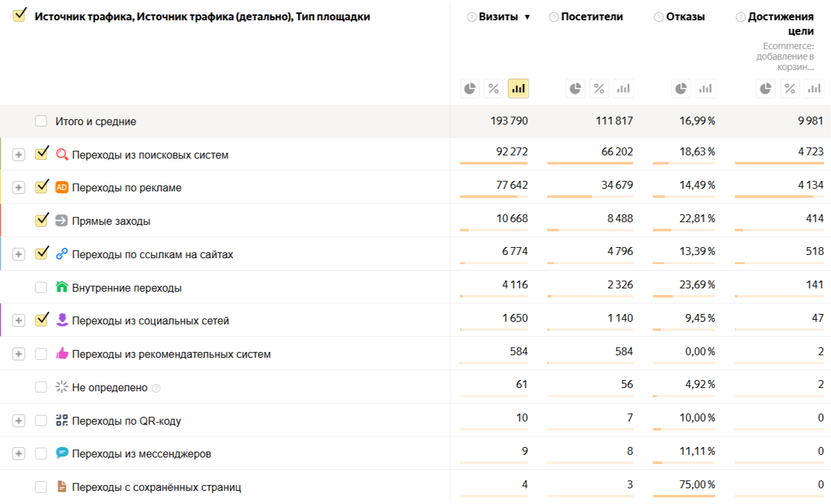
Task: Expand Переходы из поисковых систем row
Action: [18, 155]
